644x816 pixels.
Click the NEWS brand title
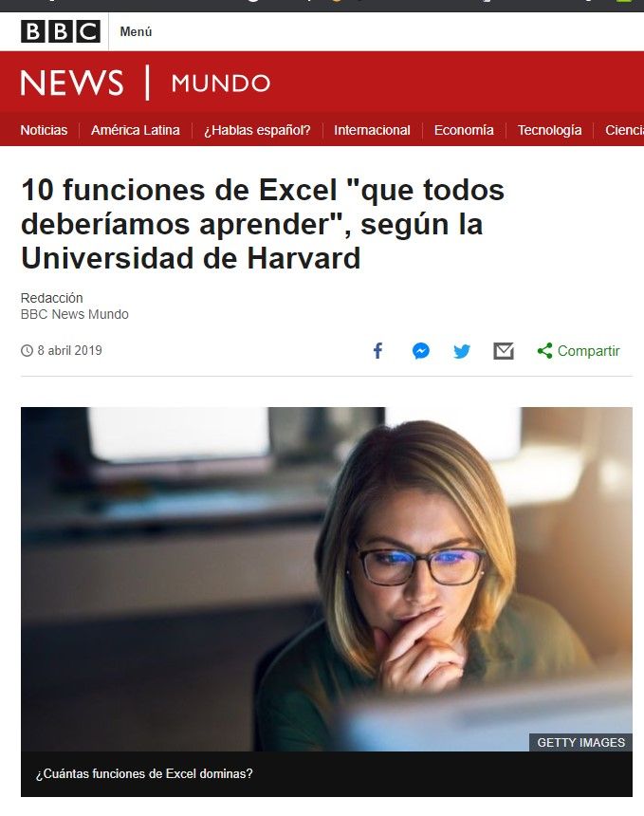(x=72, y=83)
